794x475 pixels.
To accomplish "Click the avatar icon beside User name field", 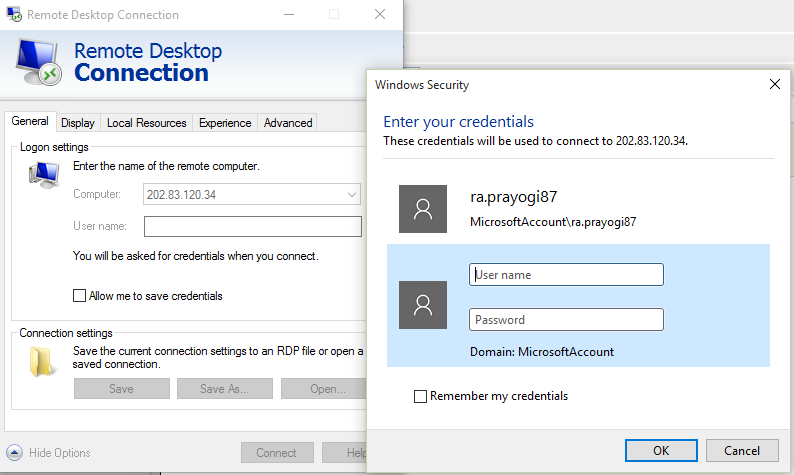I will [423, 305].
